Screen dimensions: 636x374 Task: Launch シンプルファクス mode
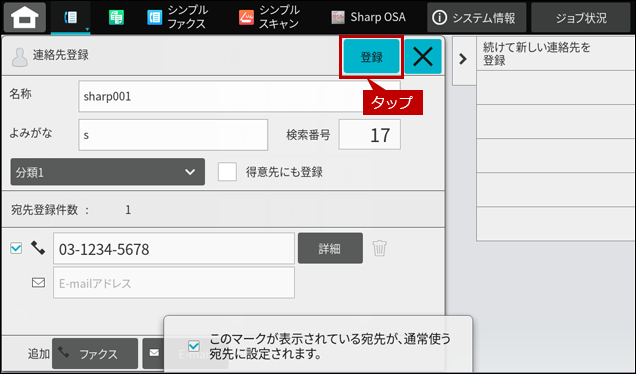[x=177, y=17]
